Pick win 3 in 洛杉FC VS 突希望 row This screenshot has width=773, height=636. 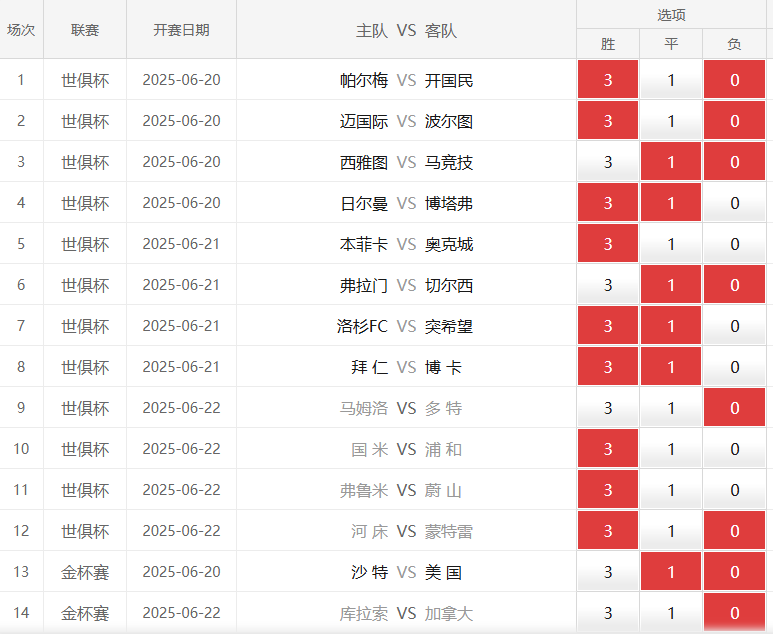click(608, 325)
